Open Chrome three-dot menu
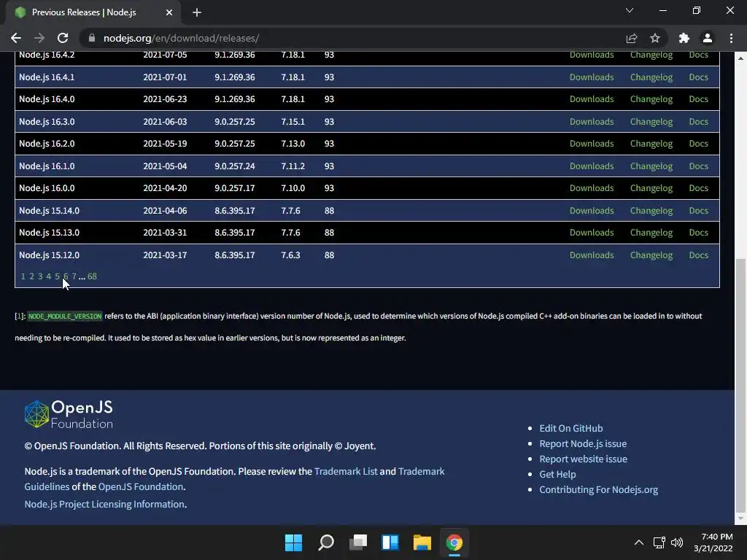Viewport: 747px width, 560px height. point(731,38)
